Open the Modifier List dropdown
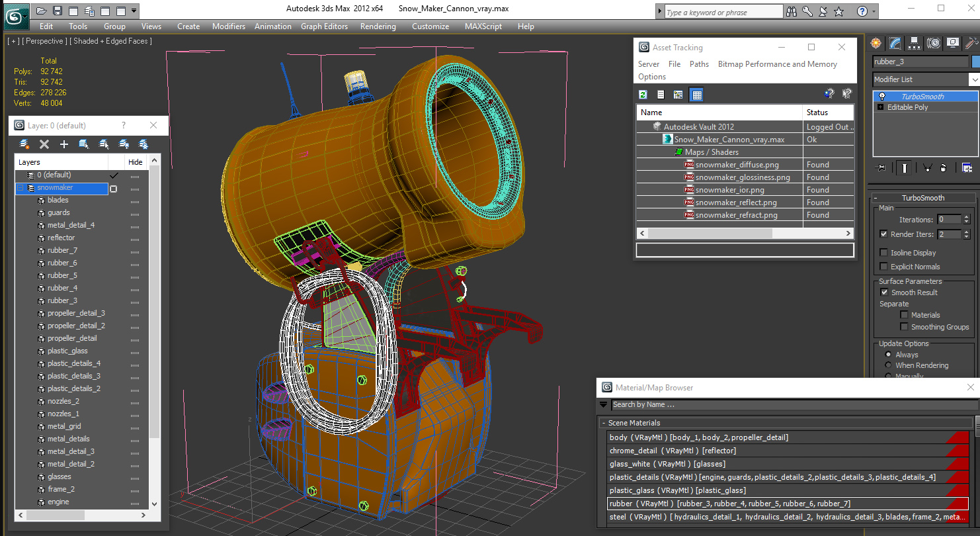 [974, 79]
